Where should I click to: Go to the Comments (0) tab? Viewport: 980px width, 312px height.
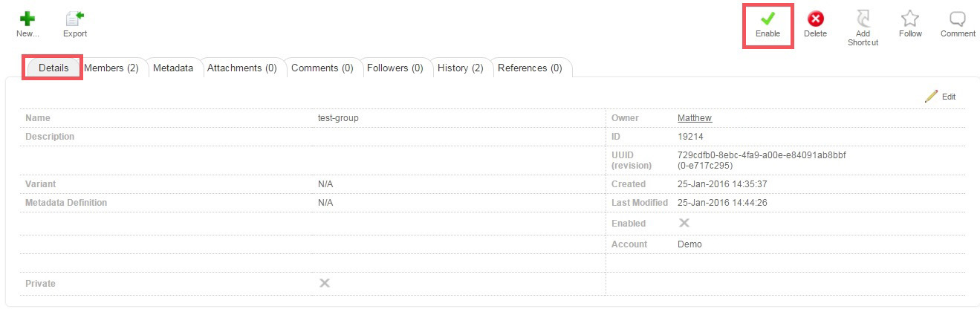coord(322,68)
